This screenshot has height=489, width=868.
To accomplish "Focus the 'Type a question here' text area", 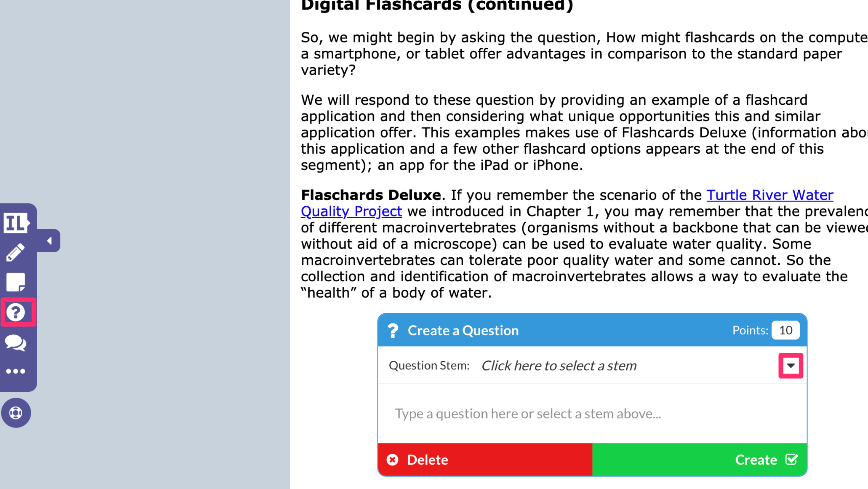I will (592, 414).
